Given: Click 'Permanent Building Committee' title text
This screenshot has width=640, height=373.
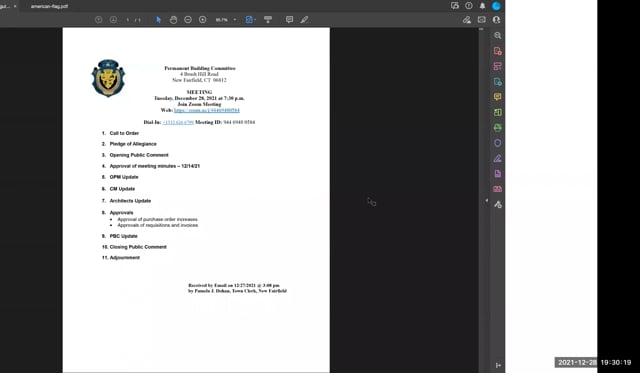Looking at the screenshot, I should (x=200, y=68).
